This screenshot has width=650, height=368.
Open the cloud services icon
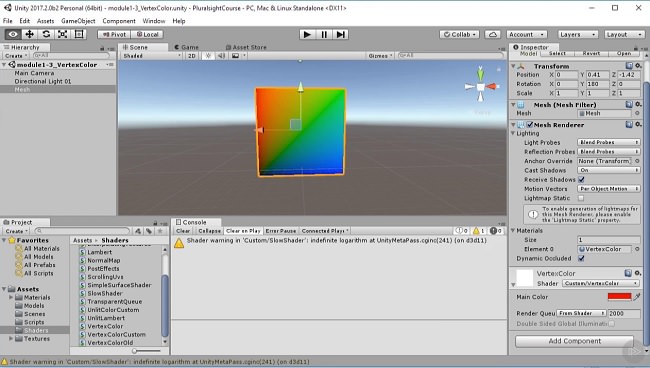click(x=492, y=34)
